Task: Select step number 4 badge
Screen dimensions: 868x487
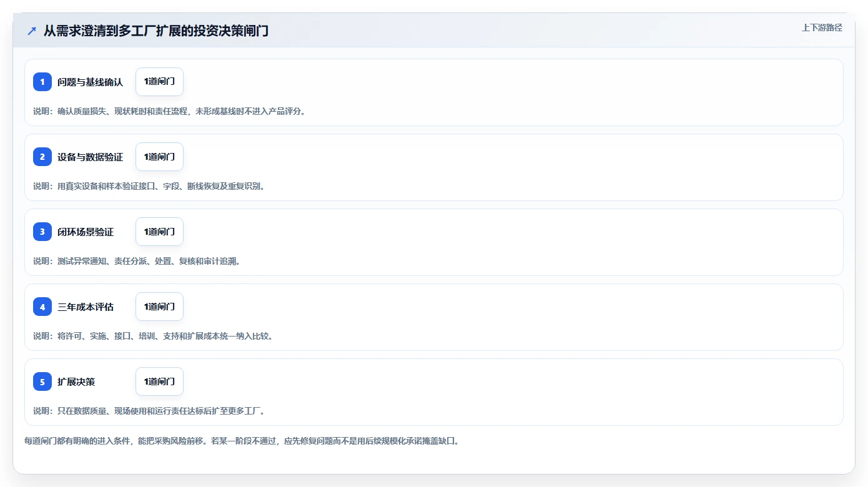Action: (x=42, y=307)
